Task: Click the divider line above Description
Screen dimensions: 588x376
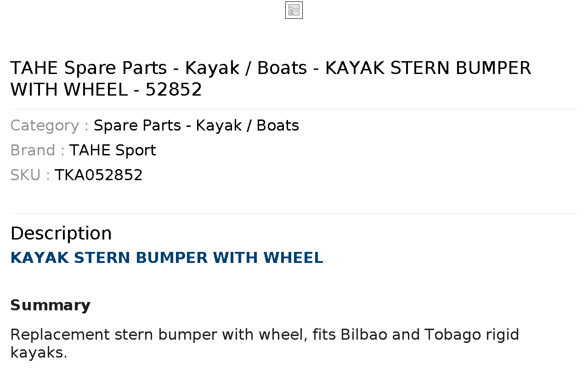Action: tap(294, 213)
